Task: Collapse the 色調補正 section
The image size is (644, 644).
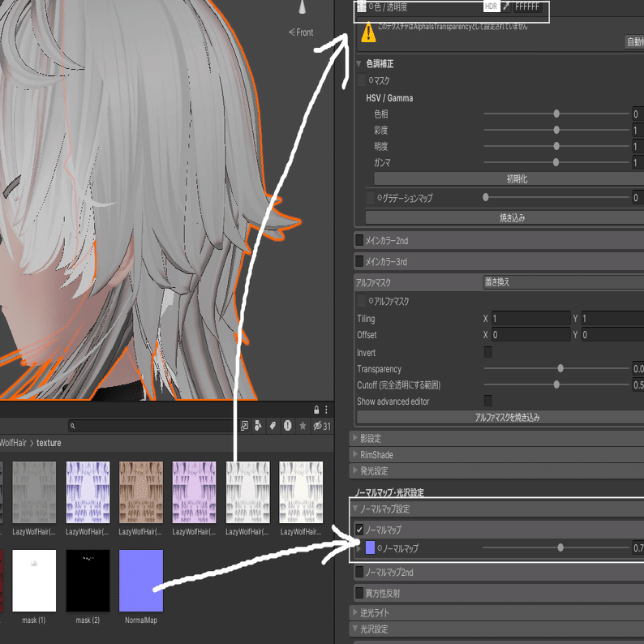Action: click(x=358, y=63)
